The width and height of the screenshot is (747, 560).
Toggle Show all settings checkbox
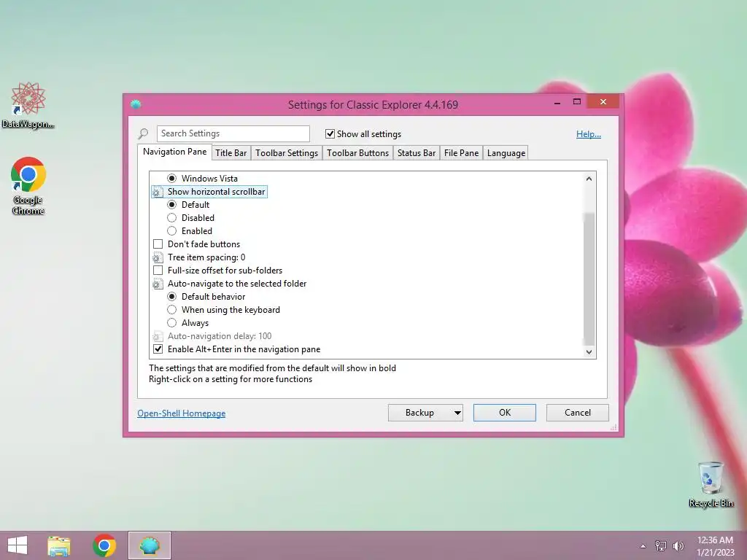click(x=330, y=134)
